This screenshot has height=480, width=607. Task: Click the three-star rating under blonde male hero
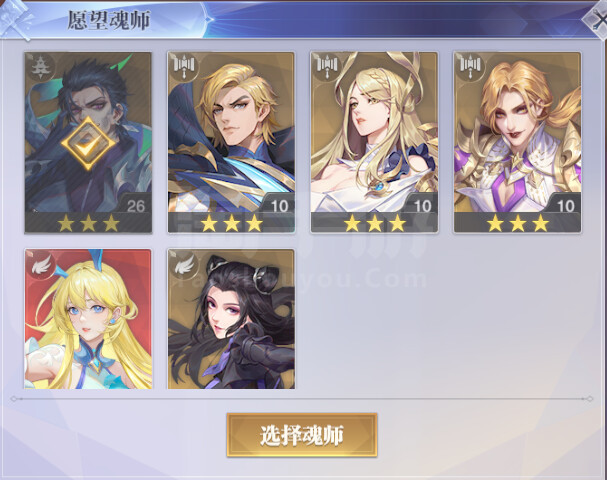pyautogui.click(x=231, y=223)
